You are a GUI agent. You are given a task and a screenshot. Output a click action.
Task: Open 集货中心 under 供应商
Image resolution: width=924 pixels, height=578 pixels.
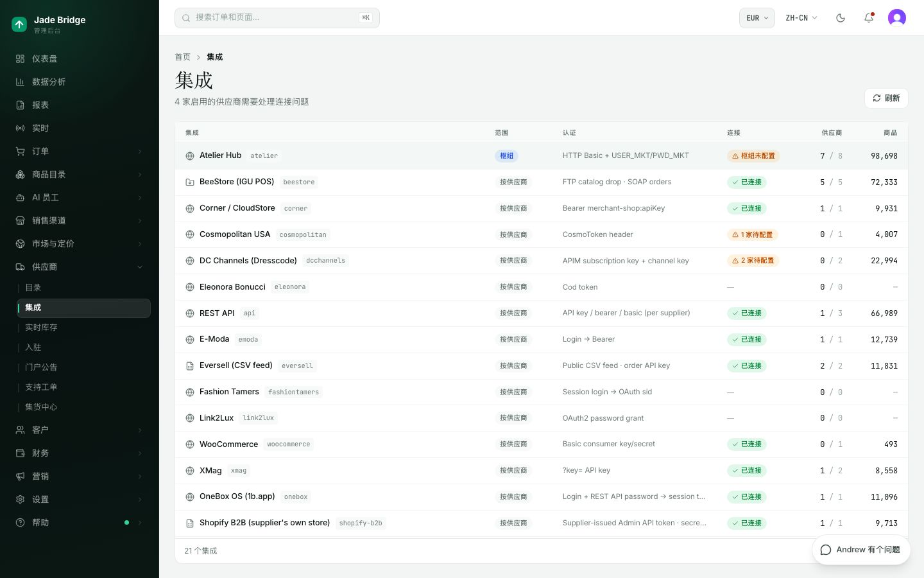coord(84,407)
